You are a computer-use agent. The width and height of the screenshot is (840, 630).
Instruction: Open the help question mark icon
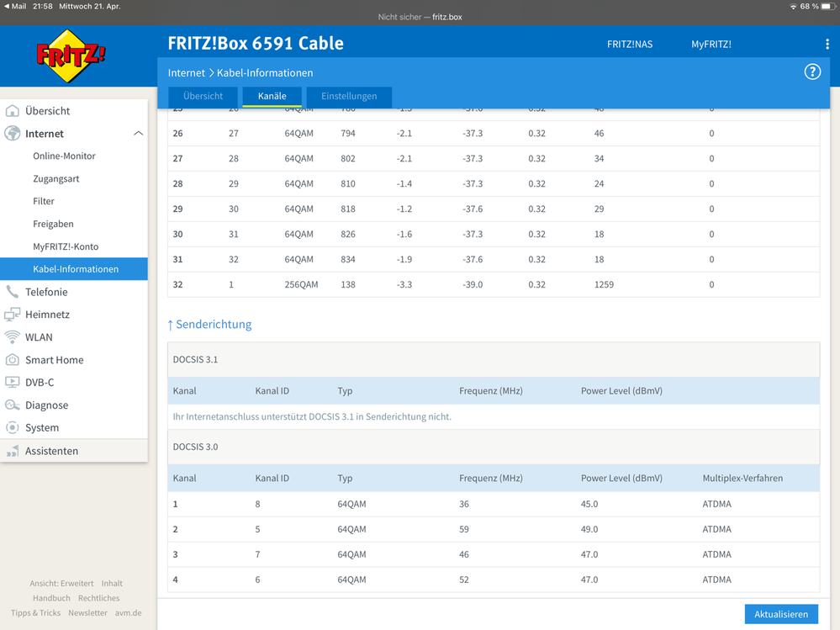pyautogui.click(x=811, y=71)
